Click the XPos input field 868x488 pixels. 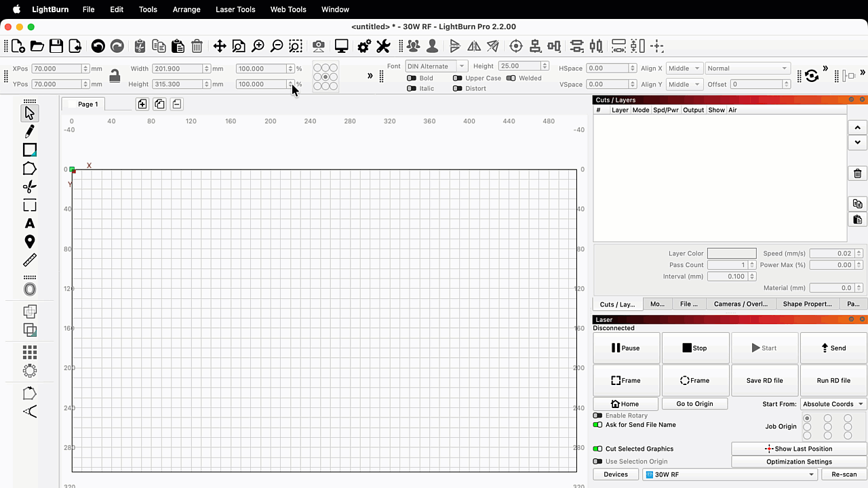coord(57,68)
